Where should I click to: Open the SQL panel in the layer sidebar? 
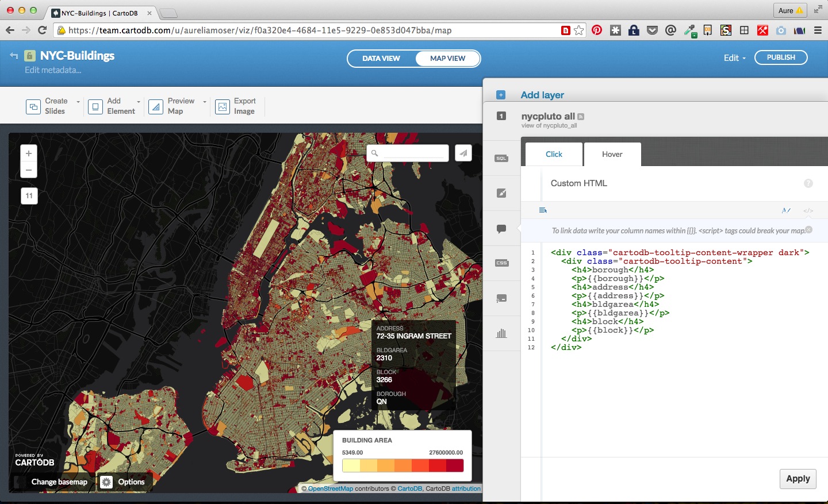click(x=501, y=158)
